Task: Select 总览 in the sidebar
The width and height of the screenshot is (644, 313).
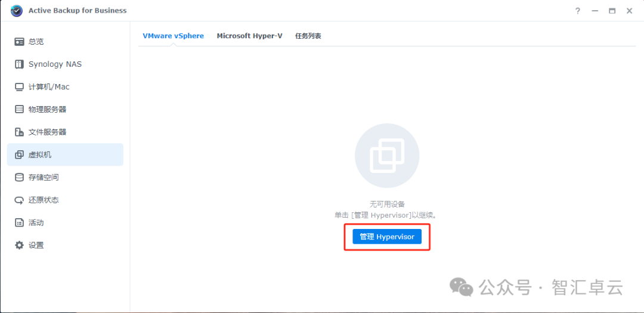Action: (x=65, y=42)
